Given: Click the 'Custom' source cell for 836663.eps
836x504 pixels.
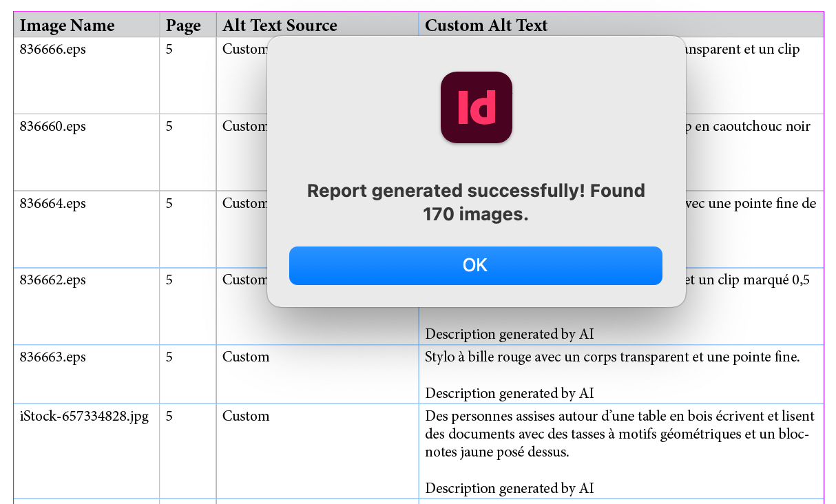Looking at the screenshot, I should [x=317, y=374].
